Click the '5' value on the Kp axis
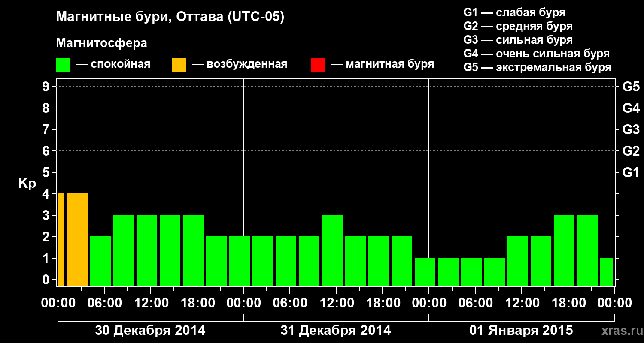The width and height of the screenshot is (644, 343). (x=47, y=173)
